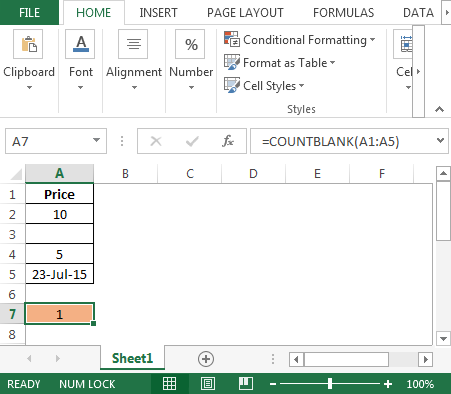Open the Number format group

click(191, 60)
